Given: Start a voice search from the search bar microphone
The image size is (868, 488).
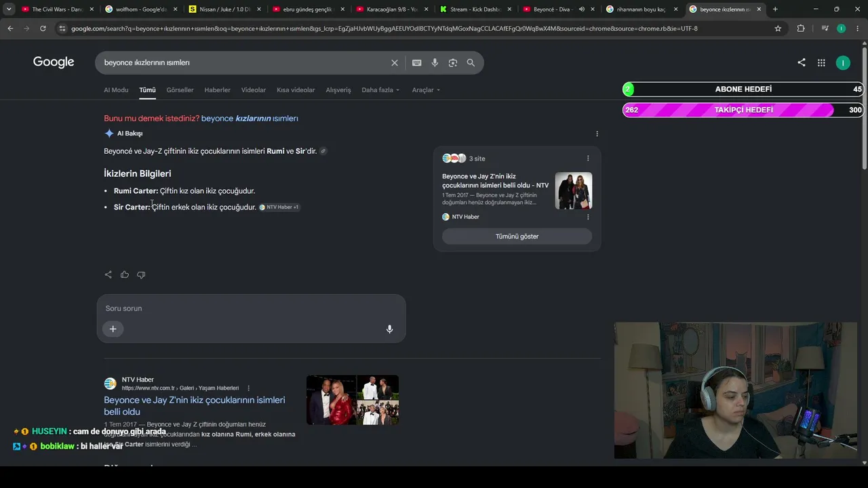Looking at the screenshot, I should pos(435,62).
